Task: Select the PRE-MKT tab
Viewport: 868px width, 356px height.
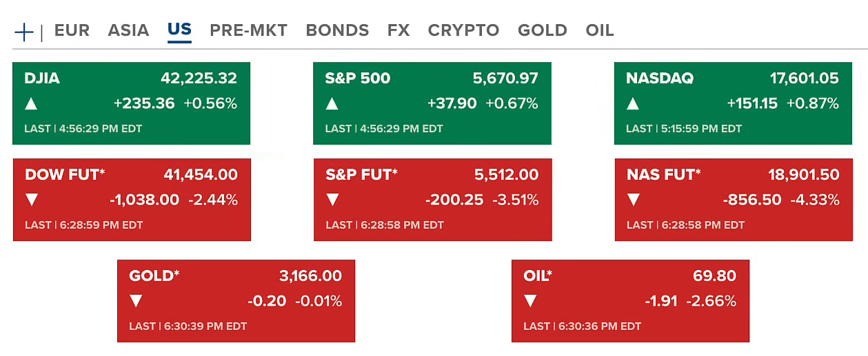Action: pyautogui.click(x=248, y=31)
